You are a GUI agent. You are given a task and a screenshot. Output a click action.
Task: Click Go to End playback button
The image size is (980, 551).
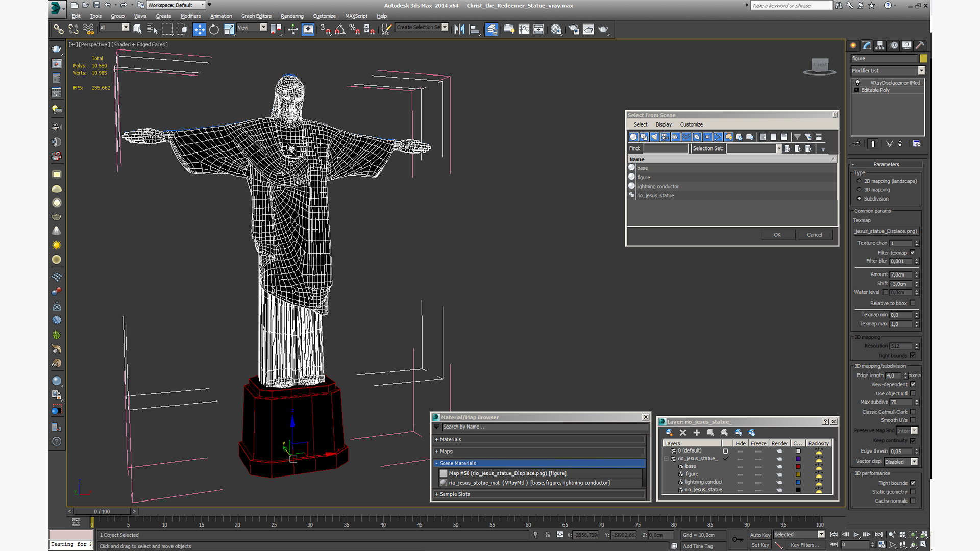(x=878, y=534)
